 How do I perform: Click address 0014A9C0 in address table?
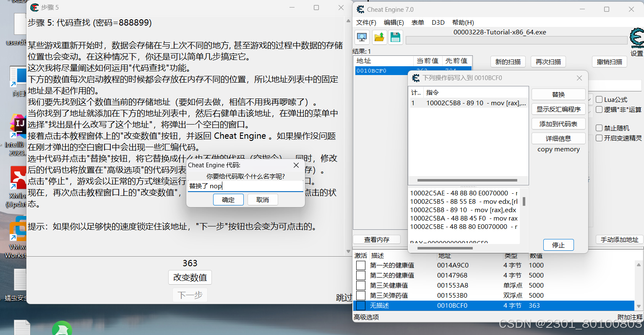tap(453, 265)
